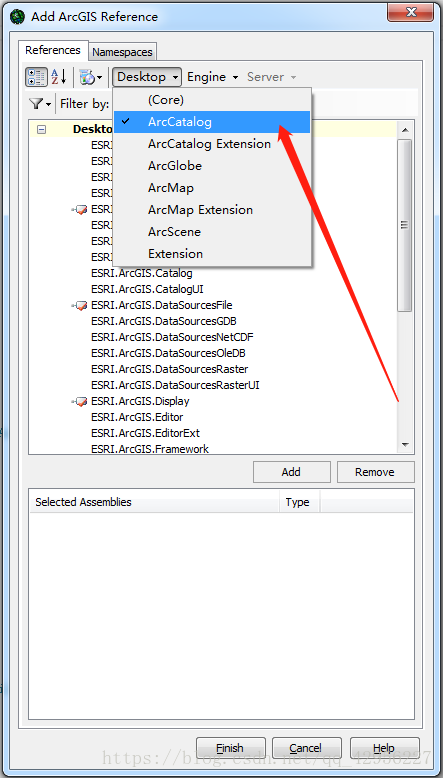Image resolution: width=443 pixels, height=778 pixels.
Task: Open Help for this dialog
Action: (384, 748)
